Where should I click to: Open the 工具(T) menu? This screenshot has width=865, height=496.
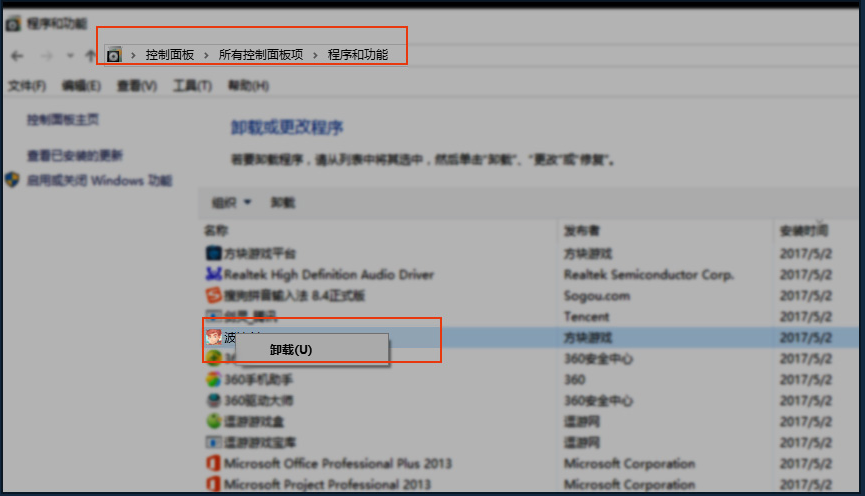[x=192, y=86]
